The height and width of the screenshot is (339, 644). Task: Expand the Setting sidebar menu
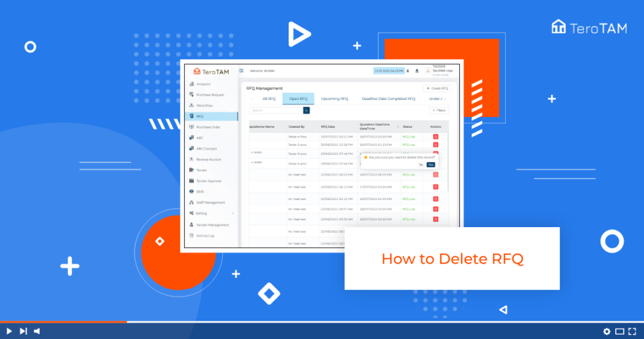[211, 213]
